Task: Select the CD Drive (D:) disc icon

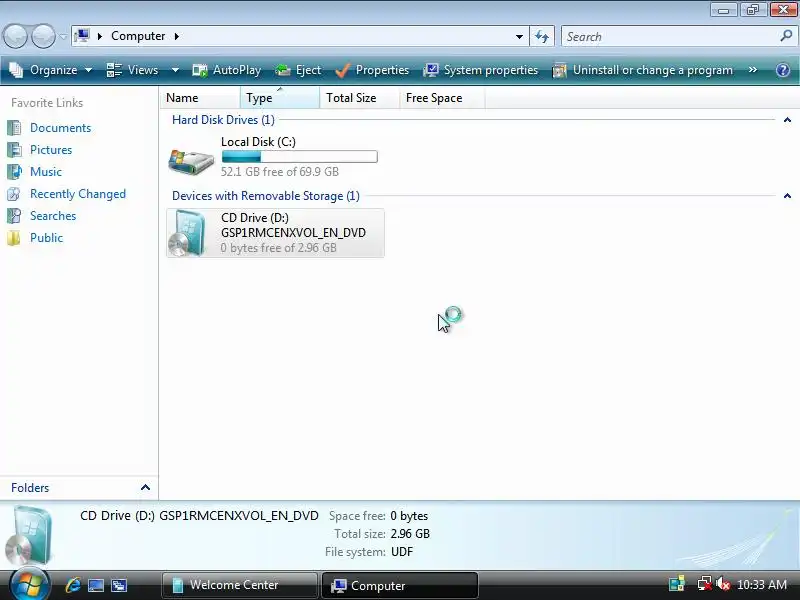Action: pos(187,233)
